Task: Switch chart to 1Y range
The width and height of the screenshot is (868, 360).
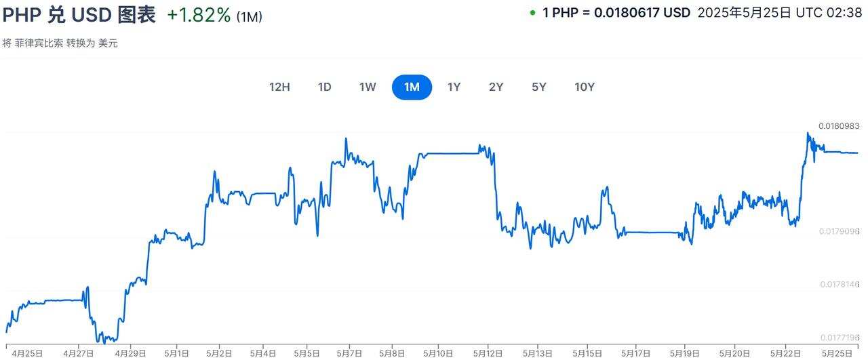Action: point(454,87)
